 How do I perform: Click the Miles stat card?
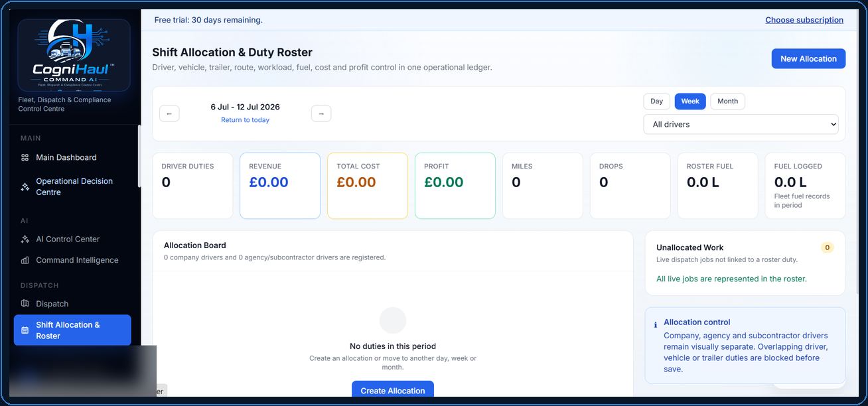click(x=543, y=186)
